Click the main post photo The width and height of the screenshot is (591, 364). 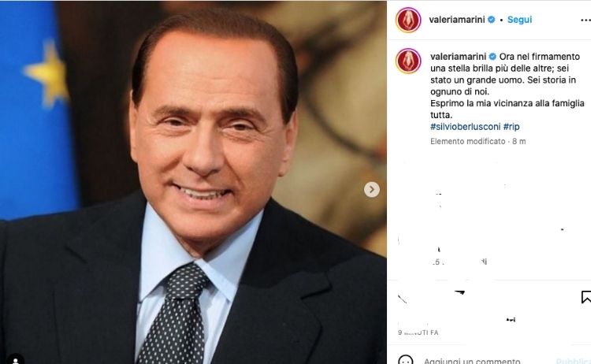point(193,181)
